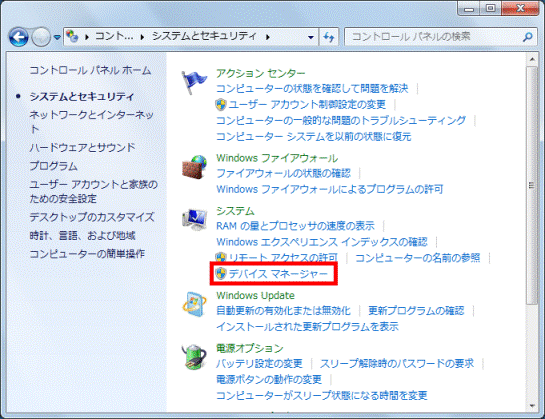
Task: Click the vertical scrollbar down arrow
Action: point(532,406)
